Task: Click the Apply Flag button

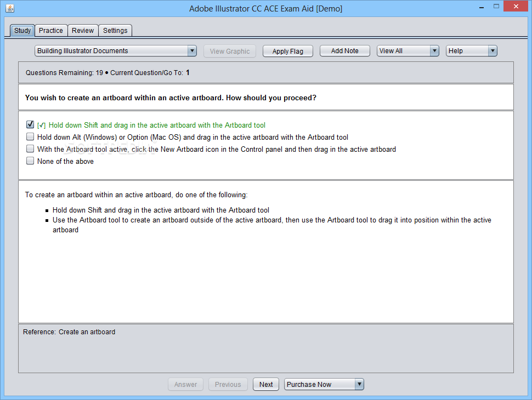Action: point(288,51)
